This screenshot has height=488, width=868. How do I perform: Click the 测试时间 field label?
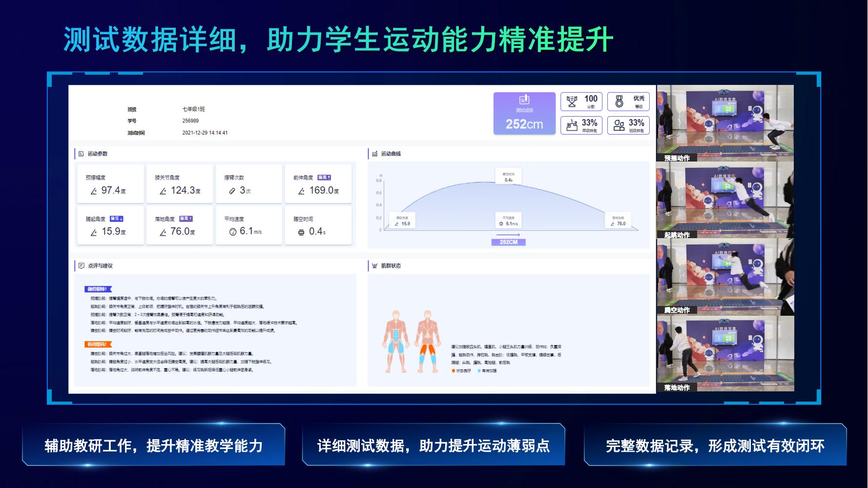(136, 133)
